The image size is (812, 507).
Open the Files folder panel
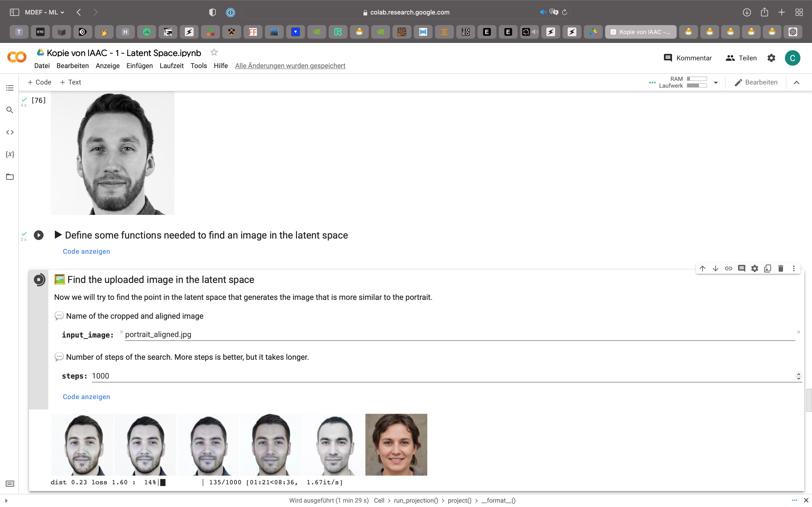point(10,177)
